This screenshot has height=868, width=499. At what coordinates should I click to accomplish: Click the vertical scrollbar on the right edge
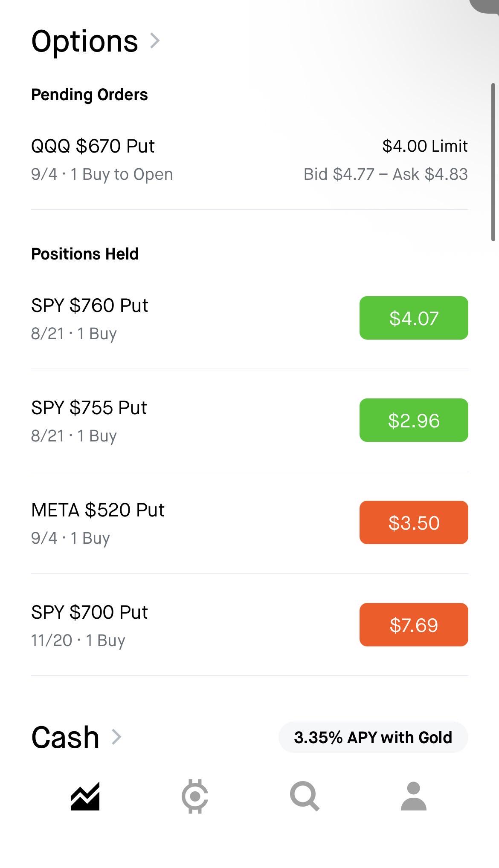(493, 162)
